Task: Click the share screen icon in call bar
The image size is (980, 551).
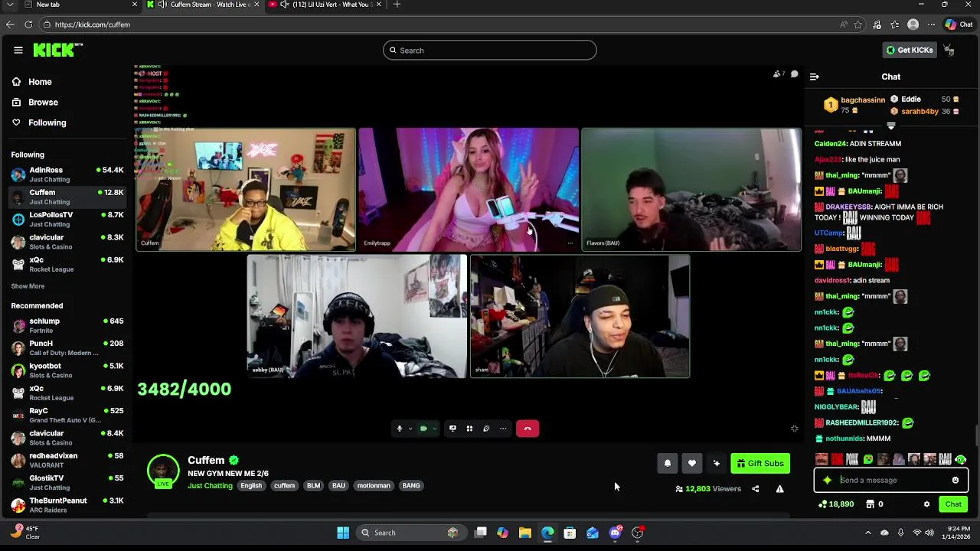Action: tap(452, 429)
